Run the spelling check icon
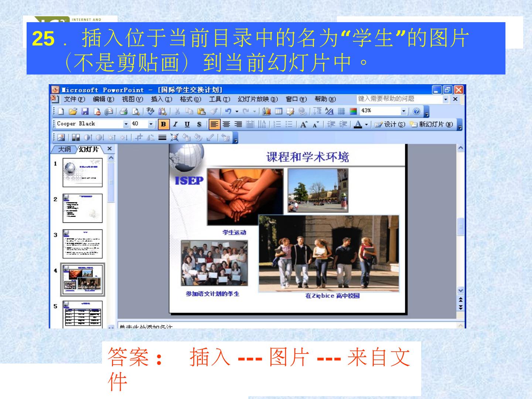The width and height of the screenshot is (532, 399). click(x=150, y=111)
